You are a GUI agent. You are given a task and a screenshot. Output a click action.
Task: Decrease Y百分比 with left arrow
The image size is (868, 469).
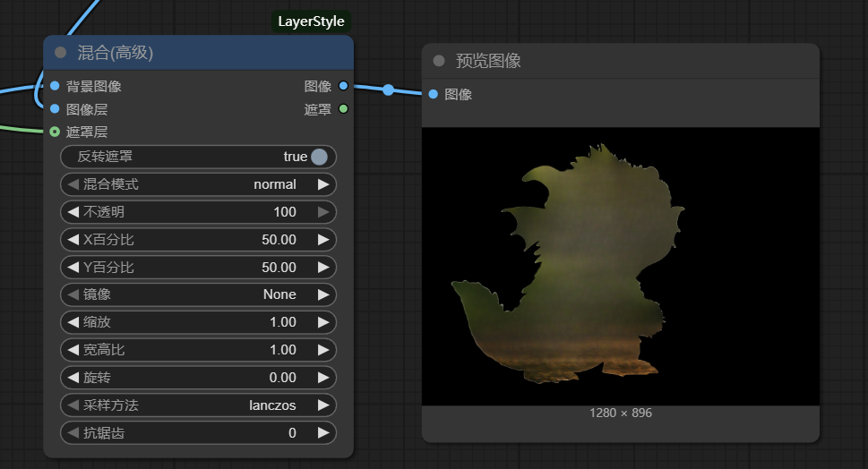pyautogui.click(x=73, y=267)
